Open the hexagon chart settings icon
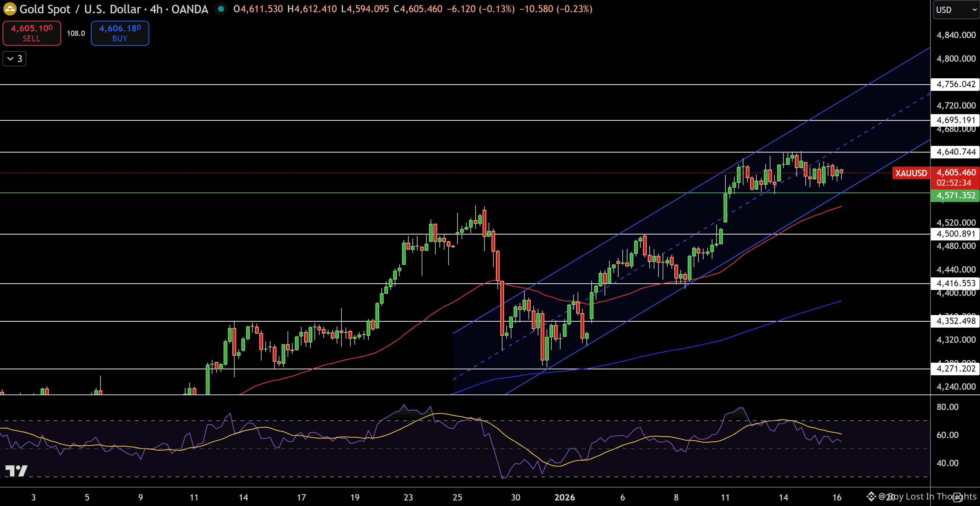Screen dimensions: 980x506 pyautogui.click(x=957, y=497)
